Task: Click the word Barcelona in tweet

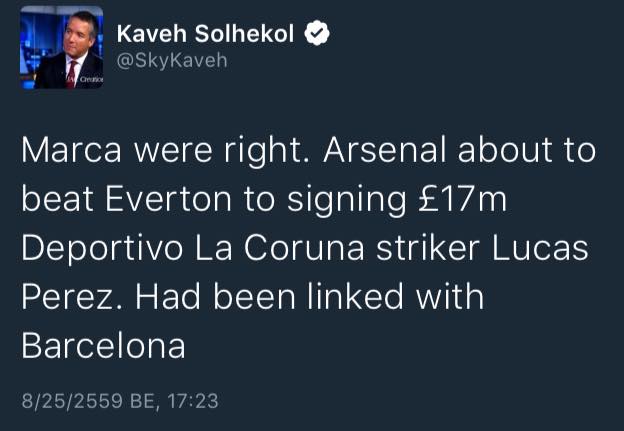Action: (x=102, y=346)
